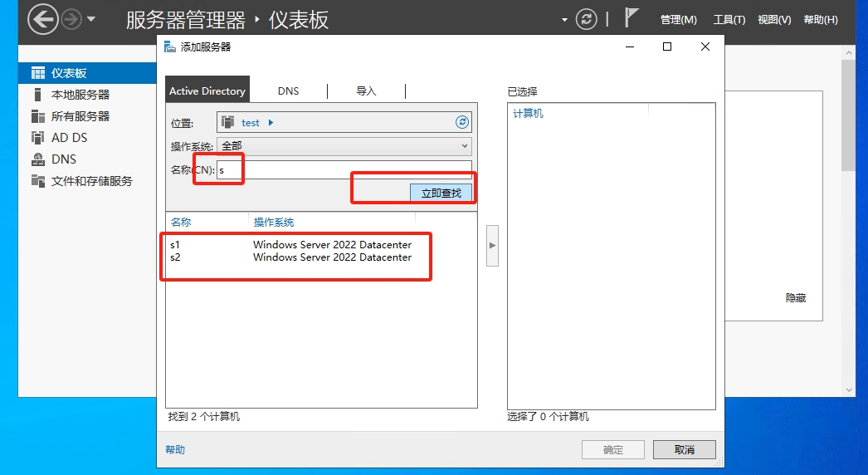Open the 视图(V) menu
The width and height of the screenshot is (868, 475).
(774, 20)
